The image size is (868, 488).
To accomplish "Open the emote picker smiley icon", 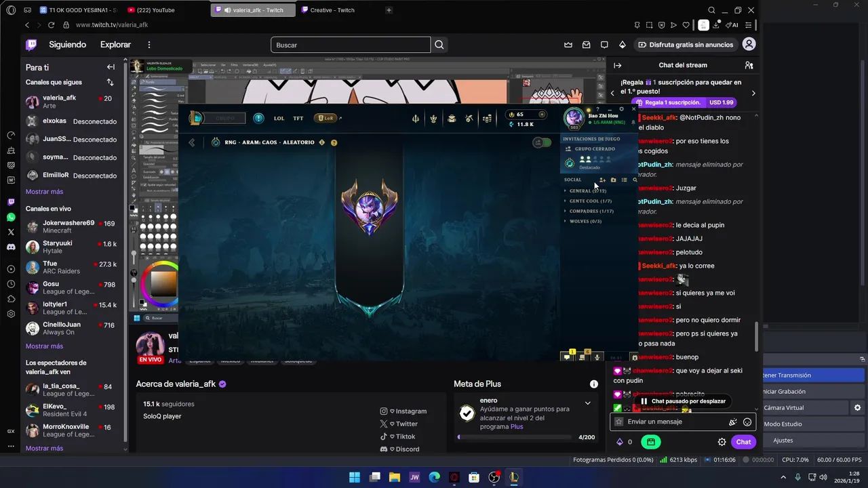I will 747,422.
